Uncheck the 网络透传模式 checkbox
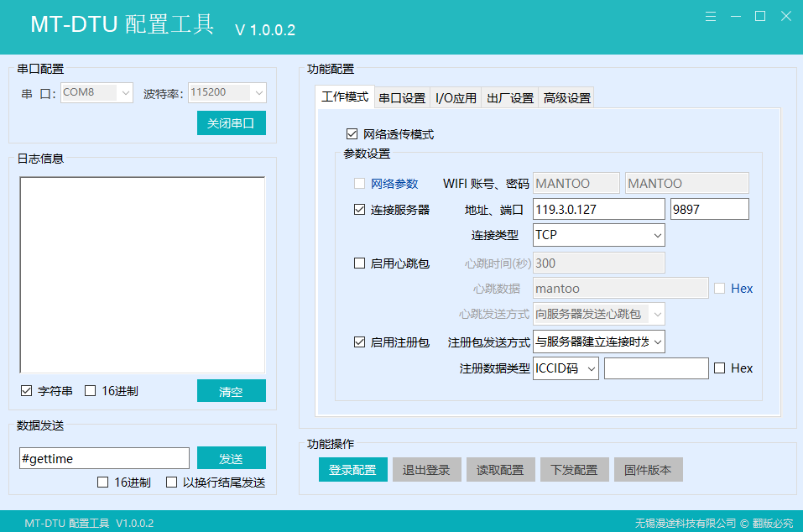 [352, 134]
